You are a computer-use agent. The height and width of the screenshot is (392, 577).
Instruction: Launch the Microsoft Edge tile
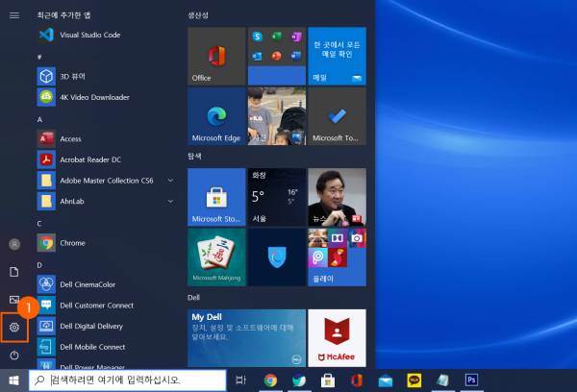point(216,116)
